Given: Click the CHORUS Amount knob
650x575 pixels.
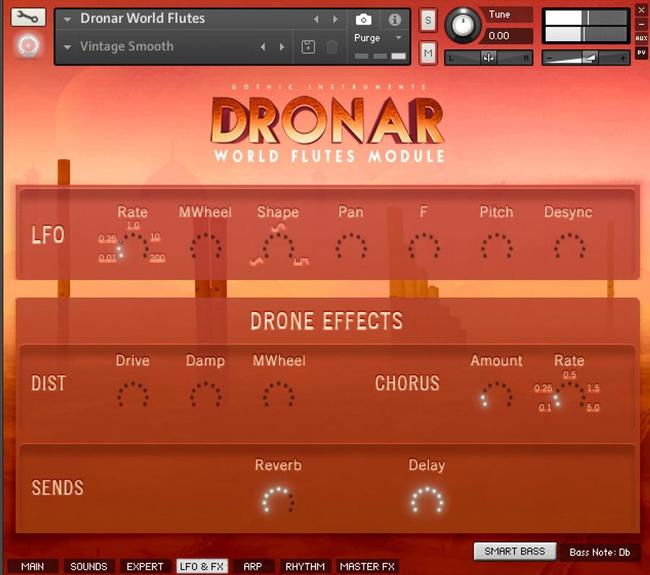Looking at the screenshot, I should [497, 394].
